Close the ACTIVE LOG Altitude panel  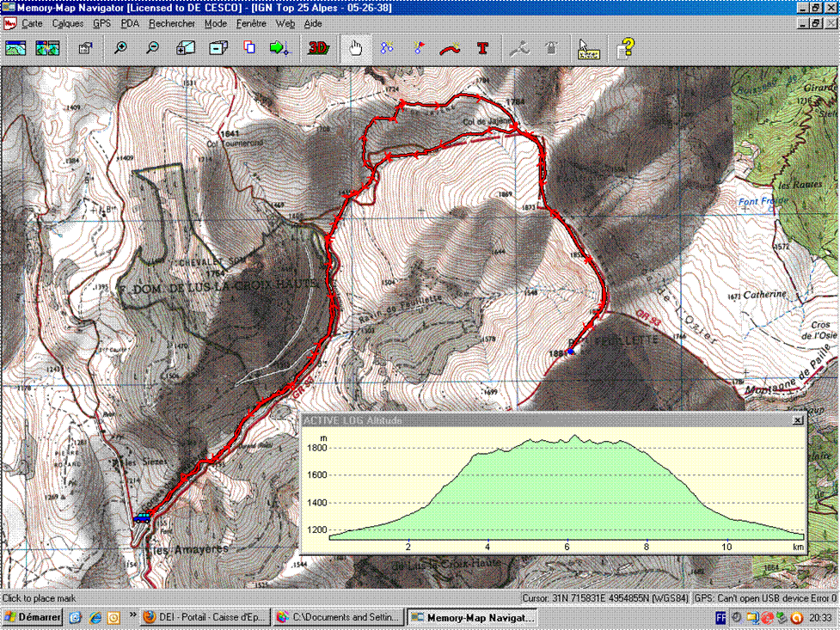[x=798, y=420]
